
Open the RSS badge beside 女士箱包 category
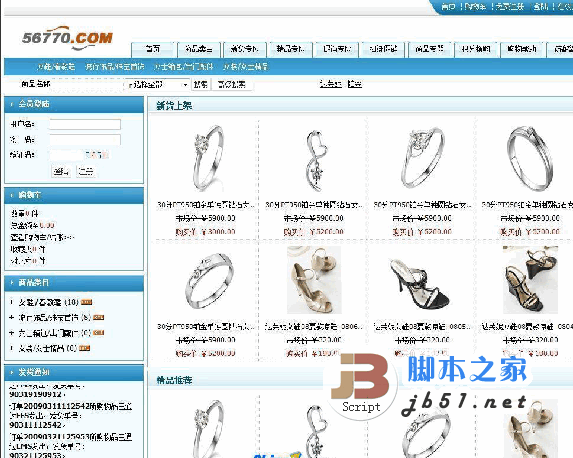coord(98,333)
